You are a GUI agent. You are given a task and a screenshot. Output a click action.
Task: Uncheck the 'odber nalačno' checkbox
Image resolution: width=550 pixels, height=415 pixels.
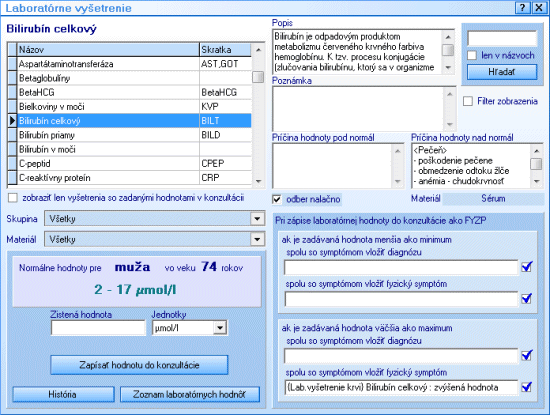(x=277, y=199)
